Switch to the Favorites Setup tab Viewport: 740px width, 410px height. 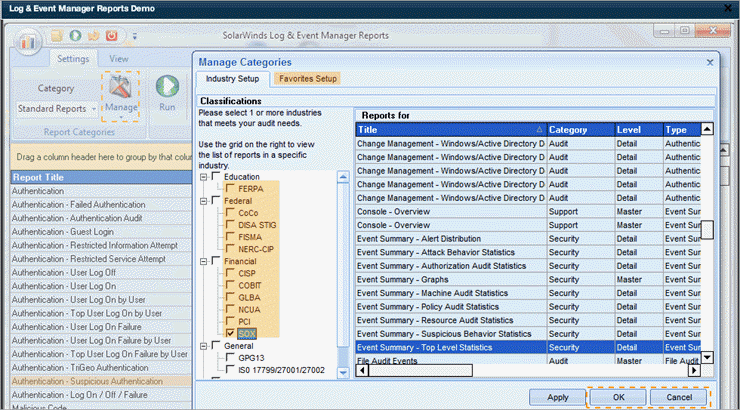coord(308,78)
